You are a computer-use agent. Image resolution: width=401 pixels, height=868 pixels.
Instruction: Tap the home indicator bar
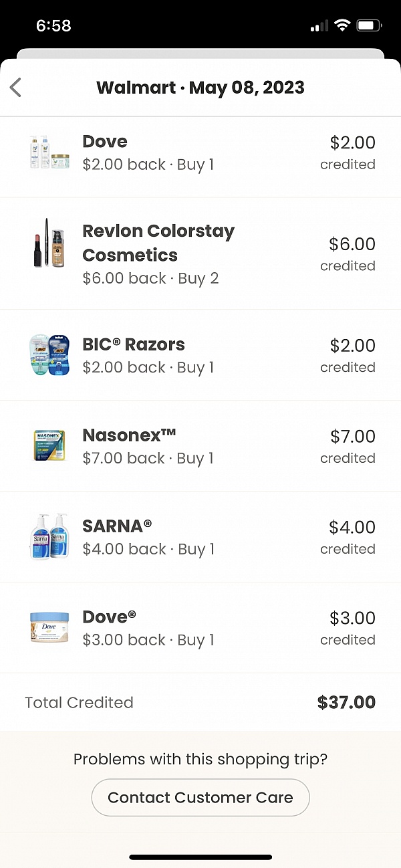click(x=200, y=857)
